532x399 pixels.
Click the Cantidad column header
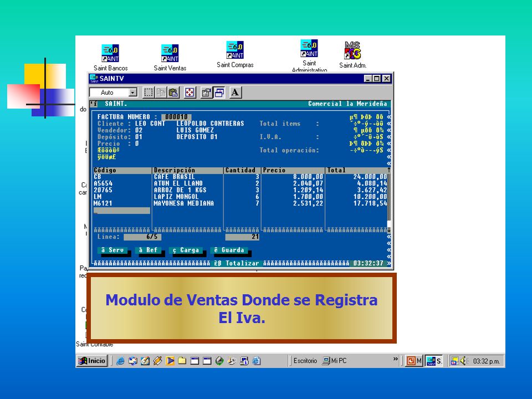240,170
